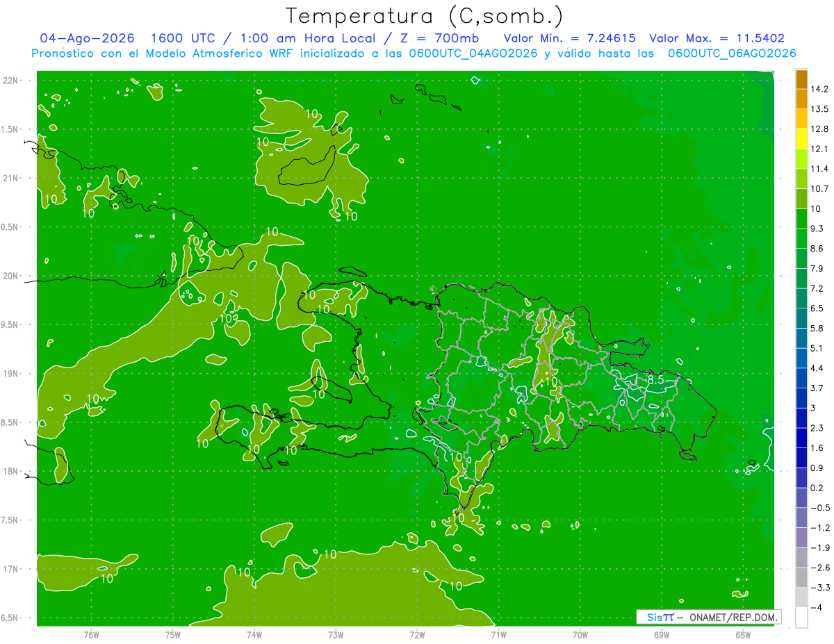Click the '73W' longitude label
The image size is (834, 644).
coord(336,635)
